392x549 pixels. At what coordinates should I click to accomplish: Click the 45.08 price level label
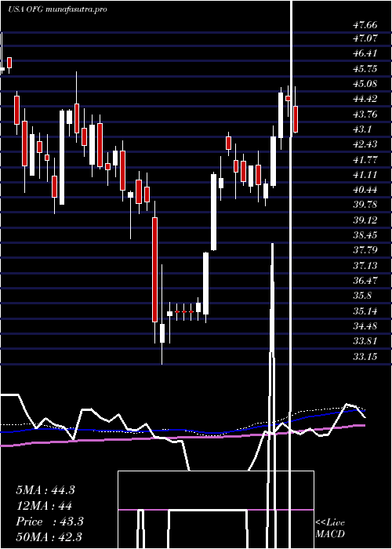click(x=365, y=84)
